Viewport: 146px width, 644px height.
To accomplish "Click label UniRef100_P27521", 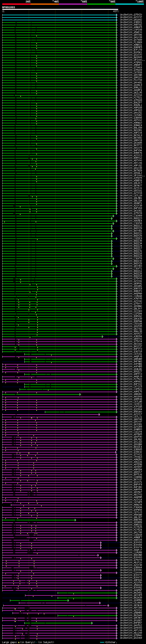I will tap(131, 98).
